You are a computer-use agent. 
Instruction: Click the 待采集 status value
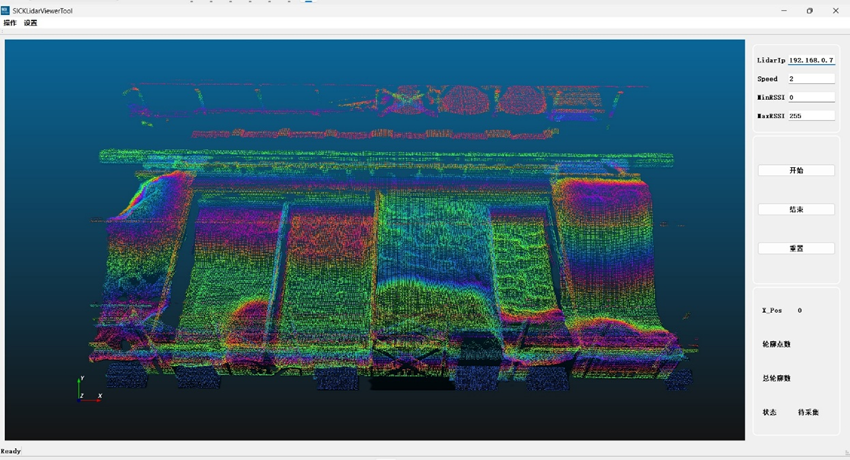pyautogui.click(x=808, y=412)
